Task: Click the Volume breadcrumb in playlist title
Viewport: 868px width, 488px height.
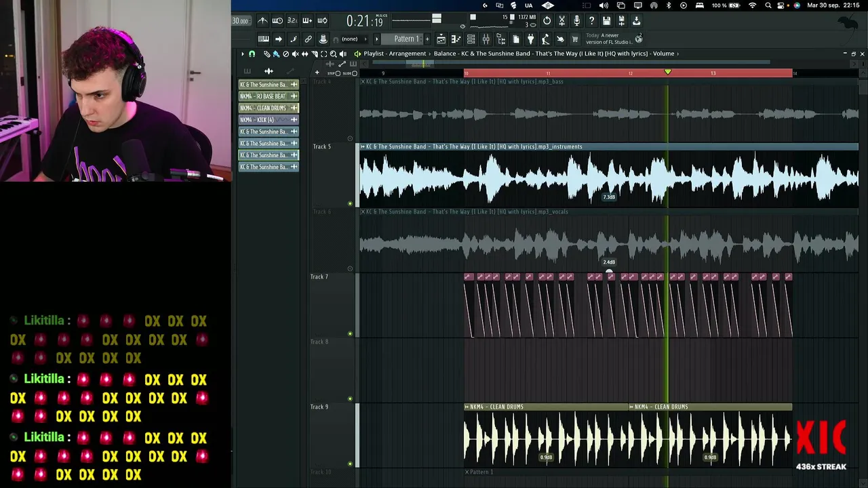Action: point(663,54)
